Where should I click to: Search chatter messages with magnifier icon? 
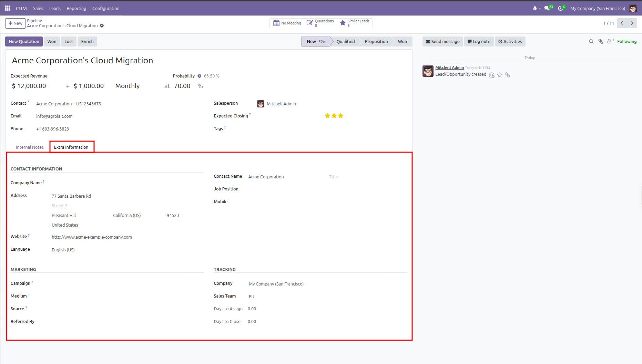click(591, 42)
